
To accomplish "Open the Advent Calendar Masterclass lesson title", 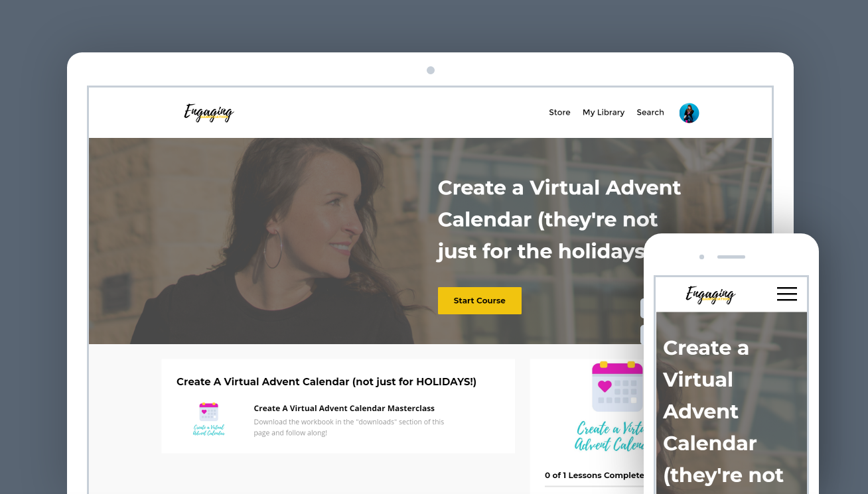I will point(344,408).
